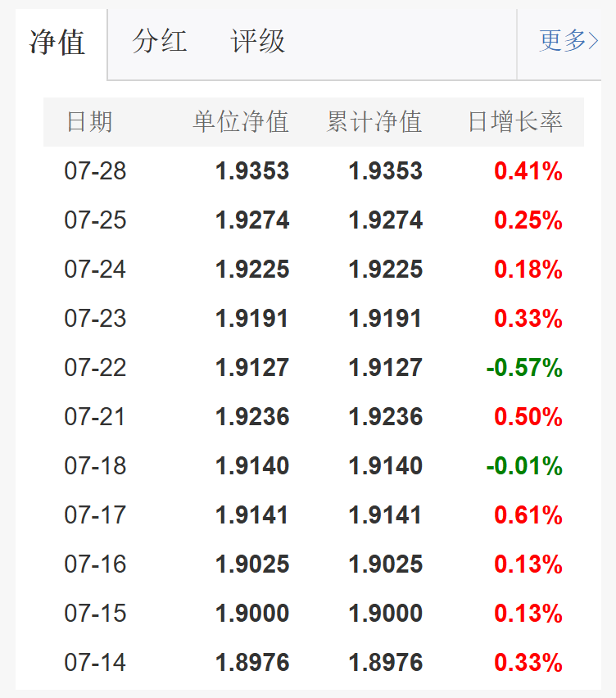Image resolution: width=616 pixels, height=698 pixels.
Task: Select unit net value 1.9025 for 07-16
Action: tap(252, 564)
